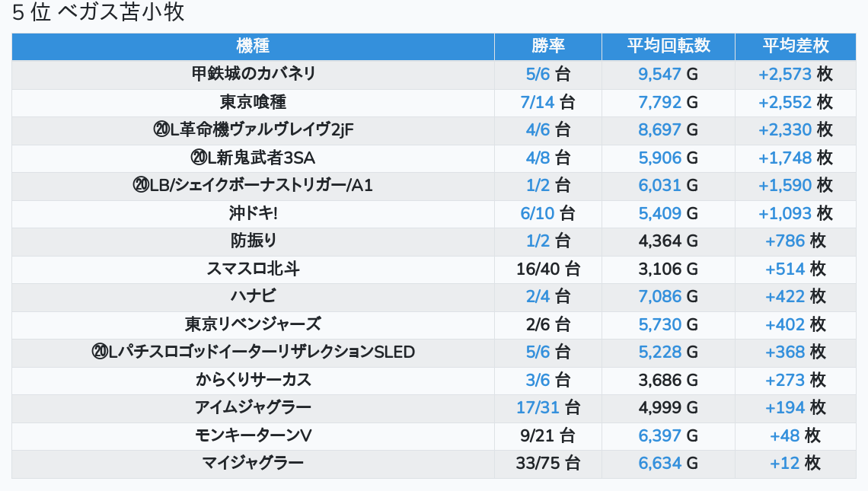
Task: Click the +1,590 value for シェイクボーナストリガー
Action: 785,186
